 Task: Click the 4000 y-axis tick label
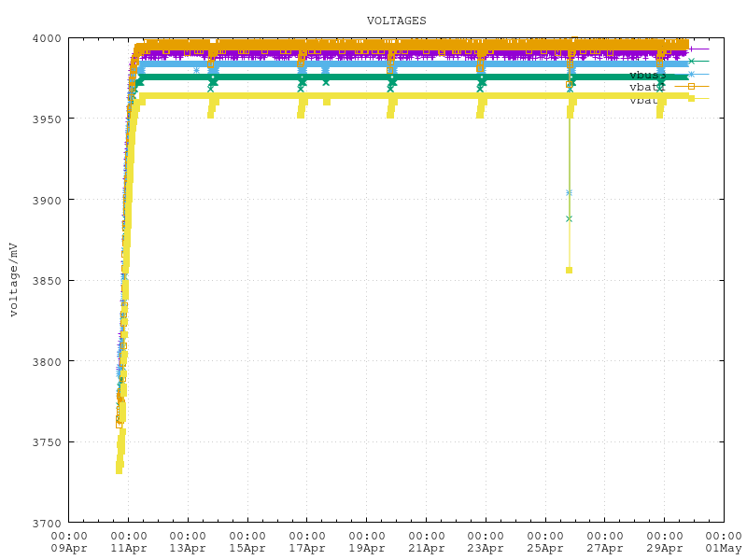46,38
